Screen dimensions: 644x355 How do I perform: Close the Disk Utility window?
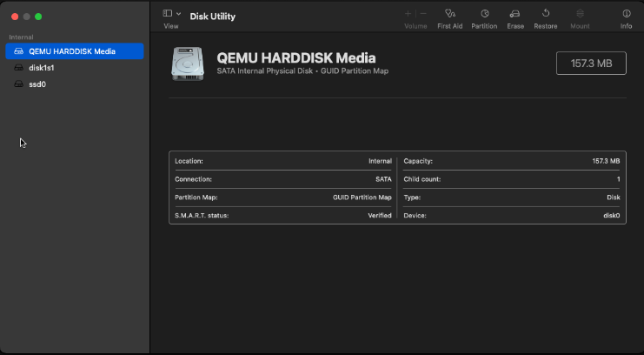click(15, 17)
